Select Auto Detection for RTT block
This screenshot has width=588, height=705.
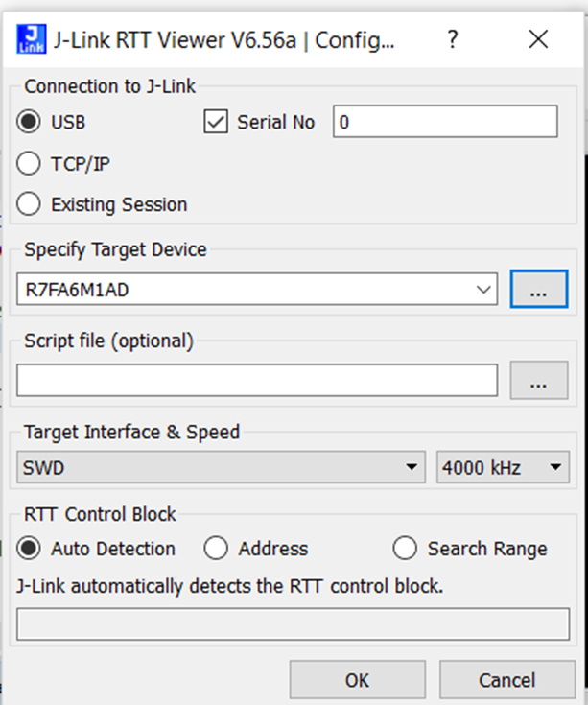pyautogui.click(x=30, y=549)
